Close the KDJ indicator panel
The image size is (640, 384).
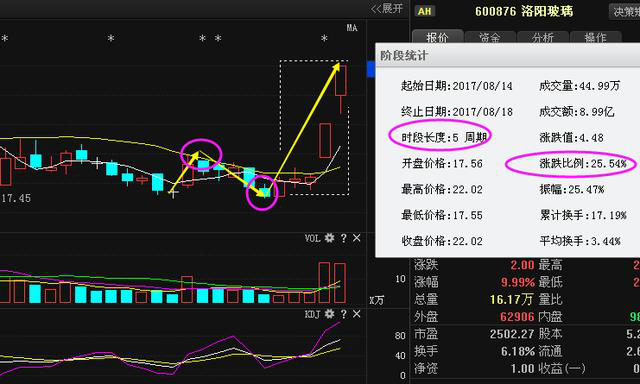[x=356, y=314]
